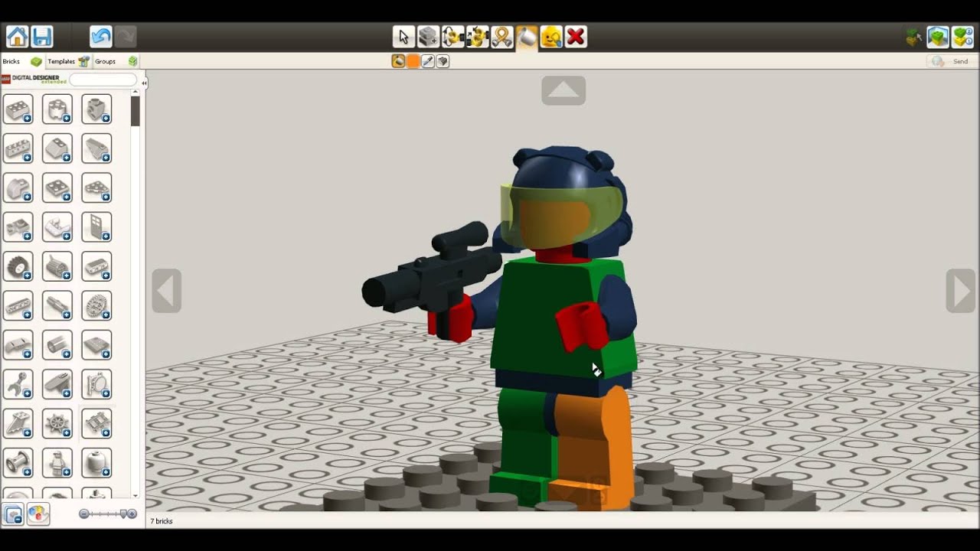This screenshot has height=551, width=980.
Task: Expand the wrench tools category
Action: point(18,385)
